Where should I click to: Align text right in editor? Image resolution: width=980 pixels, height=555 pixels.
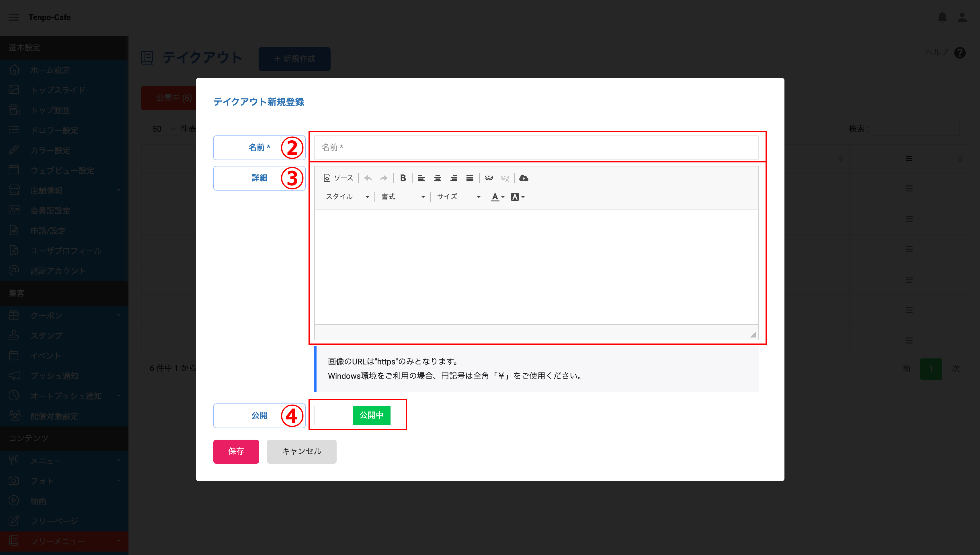(454, 178)
